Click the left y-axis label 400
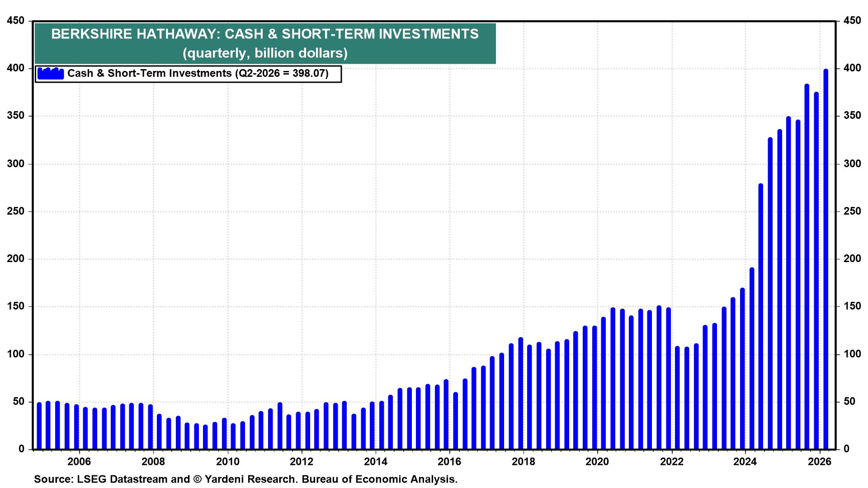868x488 pixels. [x=15, y=68]
